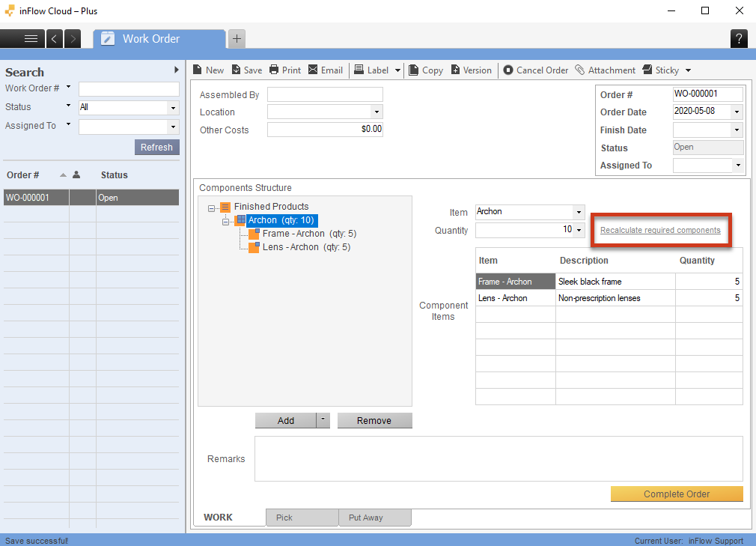Click the Sleek black frame description cell
Viewport: 756px width, 546px height.
[x=615, y=282]
